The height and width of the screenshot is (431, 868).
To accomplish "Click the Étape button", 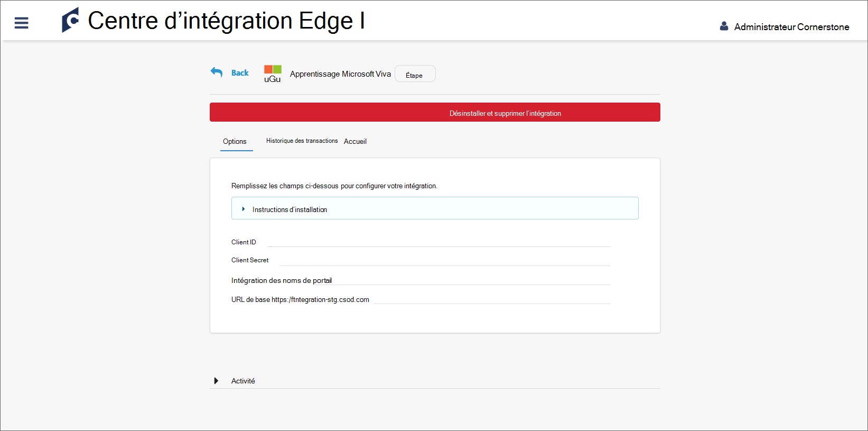I will [415, 74].
